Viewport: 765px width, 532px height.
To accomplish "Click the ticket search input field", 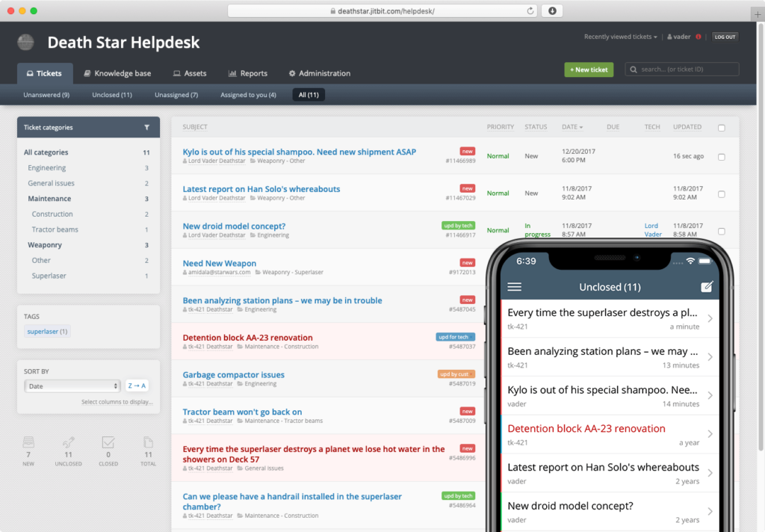I will click(681, 69).
